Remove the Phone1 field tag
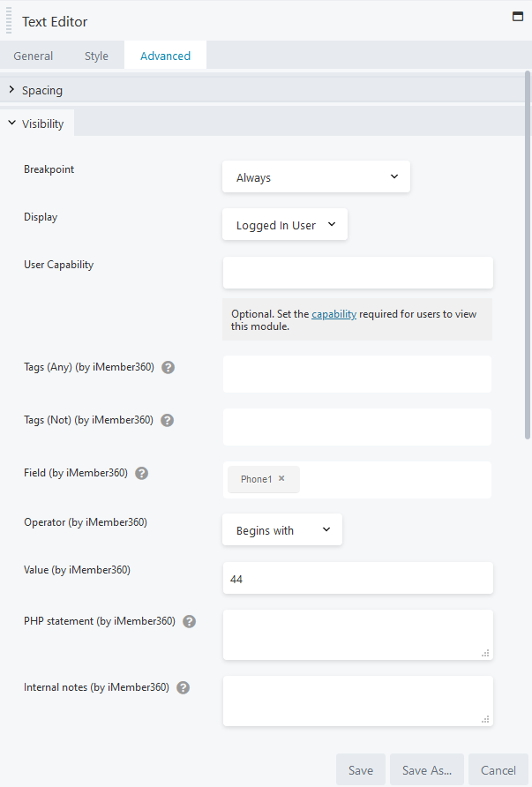This screenshot has width=532, height=787. [281, 479]
